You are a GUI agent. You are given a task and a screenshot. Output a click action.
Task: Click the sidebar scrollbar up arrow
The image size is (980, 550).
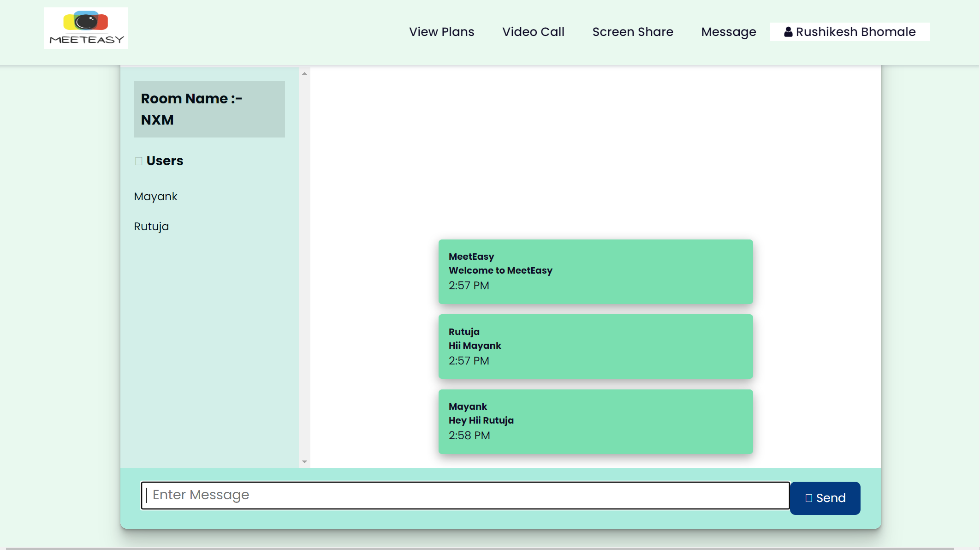[304, 72]
